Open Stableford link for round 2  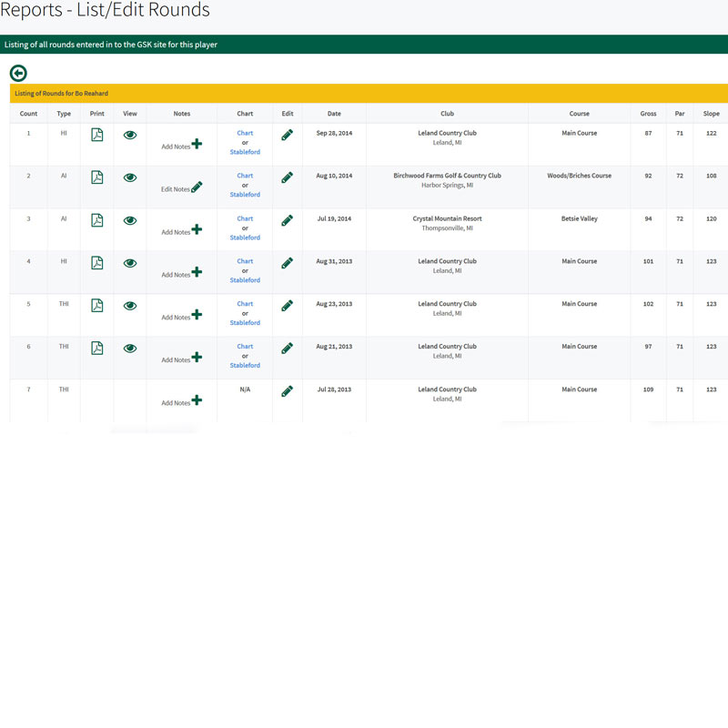pyautogui.click(x=245, y=195)
